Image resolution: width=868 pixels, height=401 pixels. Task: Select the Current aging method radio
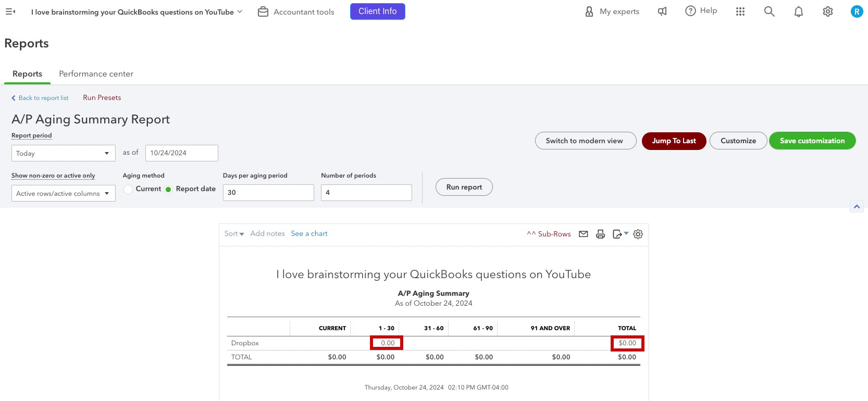tap(128, 189)
